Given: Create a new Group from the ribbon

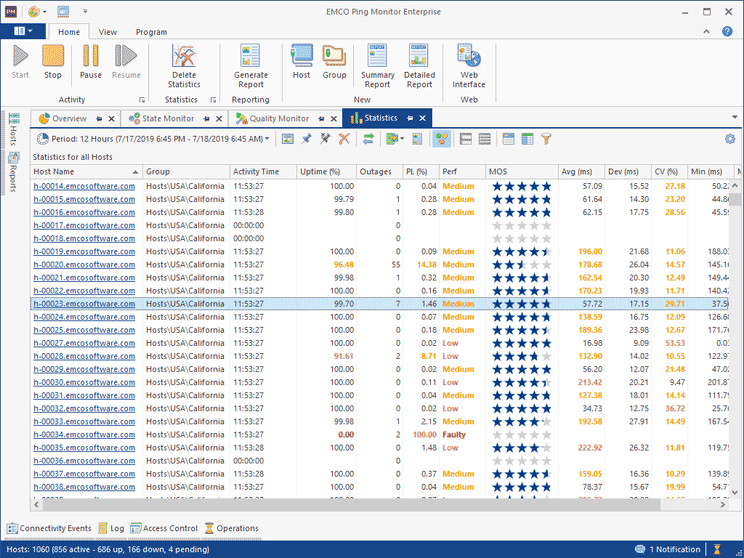Looking at the screenshot, I should [334, 62].
